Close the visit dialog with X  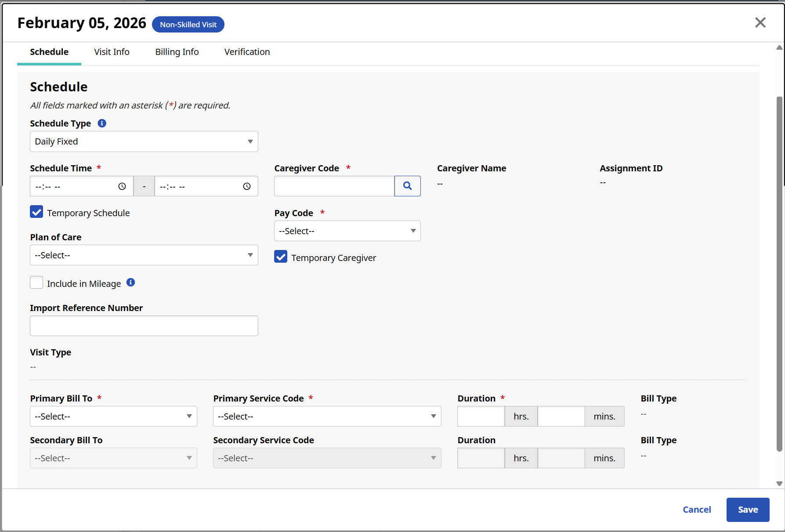click(x=760, y=22)
